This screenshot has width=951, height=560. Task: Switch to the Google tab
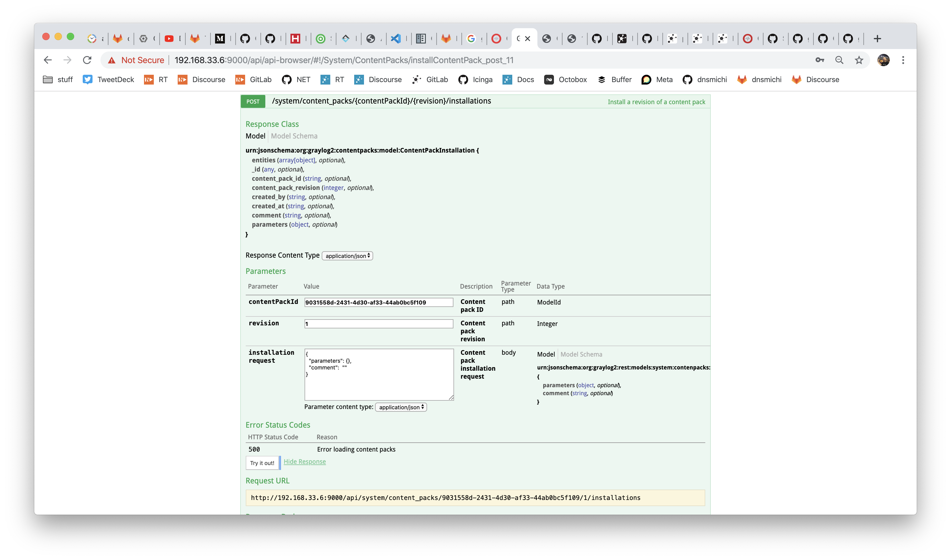click(471, 39)
